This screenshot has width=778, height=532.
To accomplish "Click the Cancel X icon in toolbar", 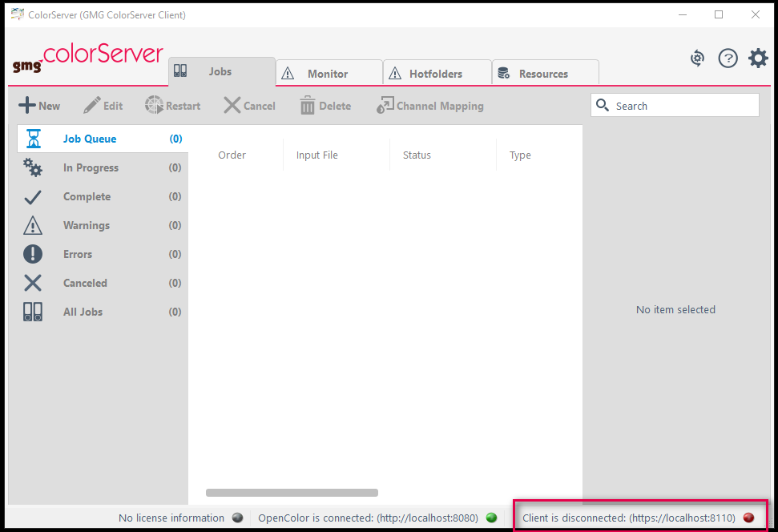I will coord(232,105).
